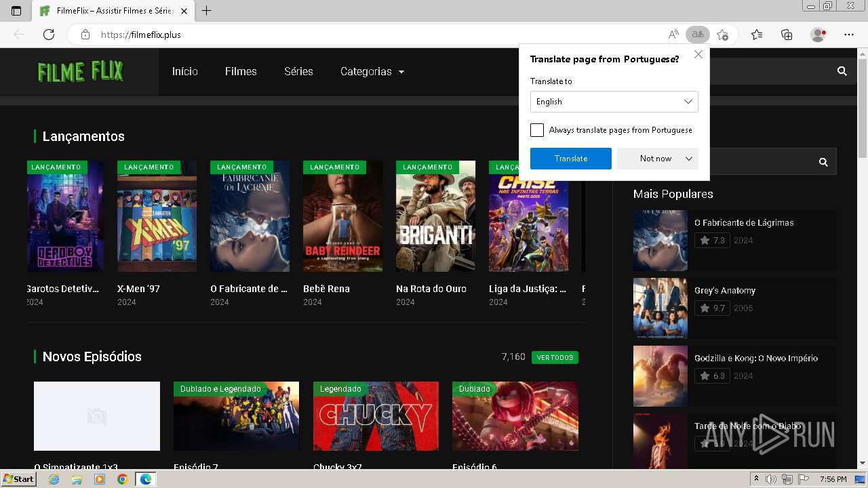Show hidden tray icons arrow
The width and height of the screenshot is (868, 488).
pyautogui.click(x=757, y=479)
